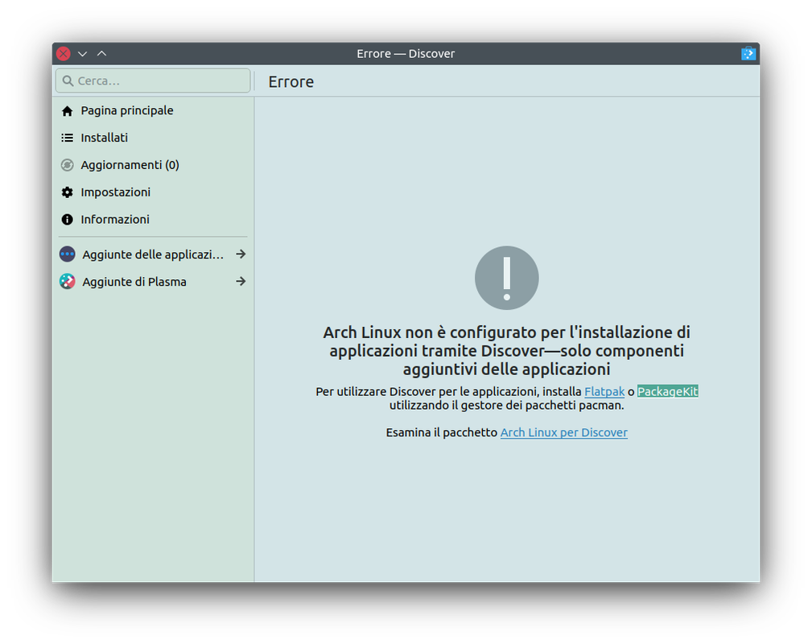Screen dimensions: 812x644
Task: Click the gear icon beside Impostazioni
Action: (x=68, y=192)
